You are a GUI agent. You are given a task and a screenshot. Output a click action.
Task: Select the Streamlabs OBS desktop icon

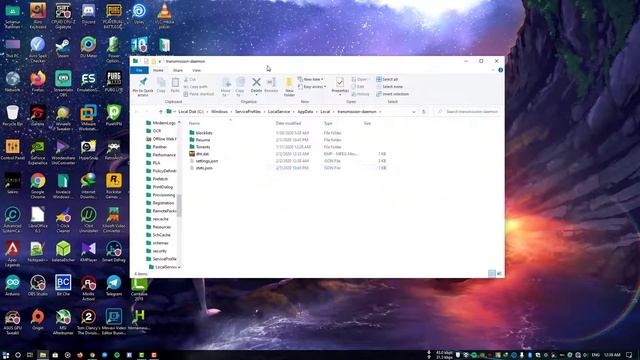tap(63, 84)
